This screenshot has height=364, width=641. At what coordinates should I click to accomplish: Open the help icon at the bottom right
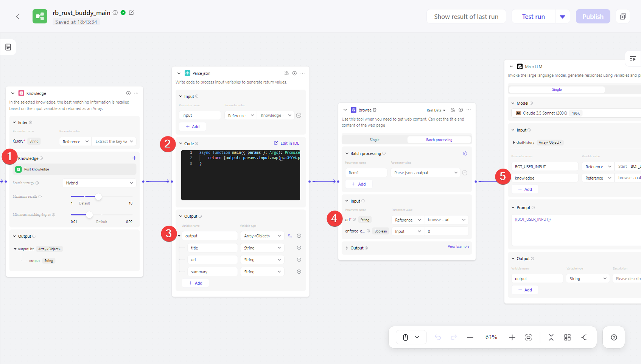(x=613, y=337)
